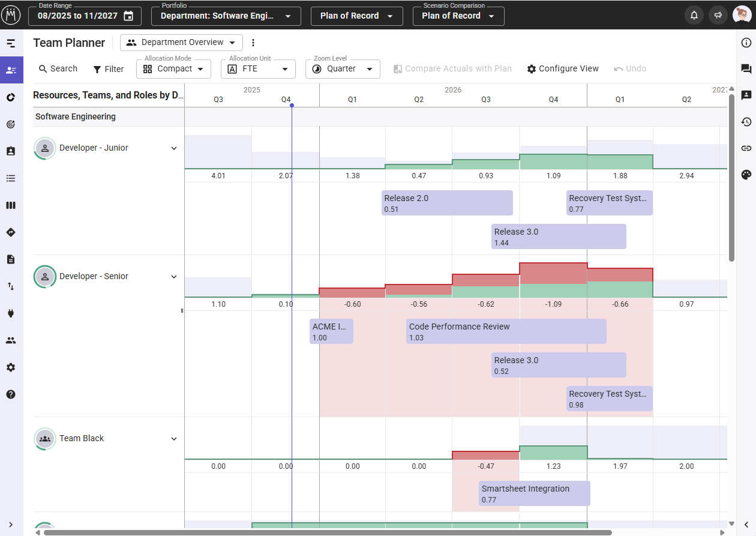Click the comments chat icon in right sidebar
This screenshot has height=536, width=756.
[746, 69]
